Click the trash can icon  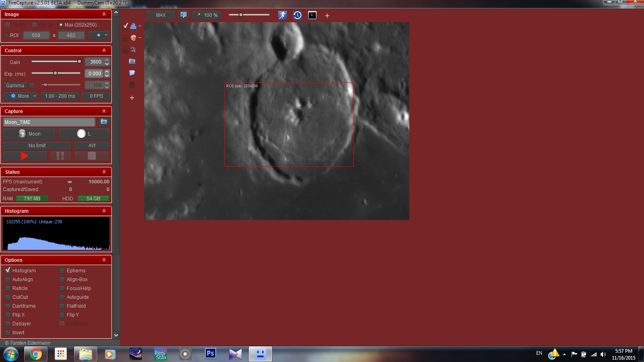click(x=132, y=85)
